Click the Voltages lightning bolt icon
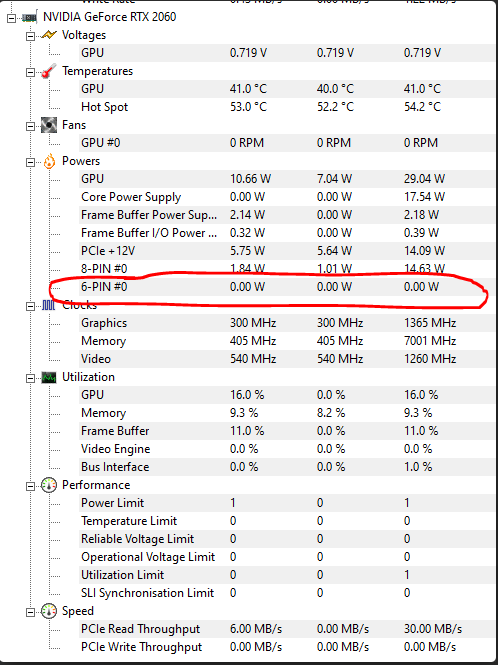 tap(49, 35)
